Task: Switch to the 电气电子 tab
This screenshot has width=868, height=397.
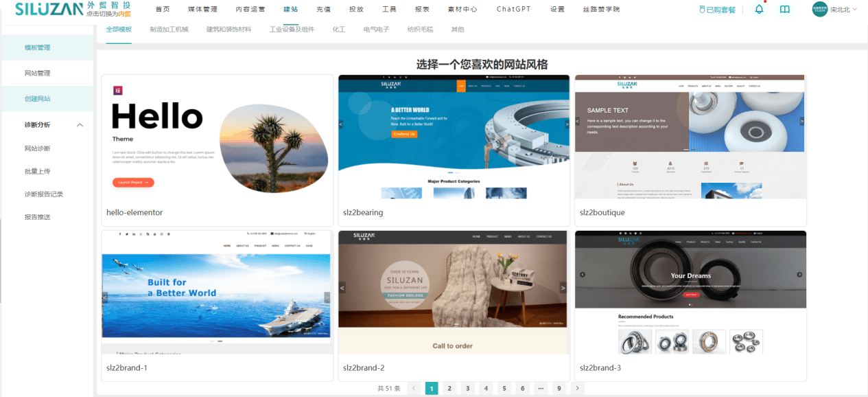Action: pyautogui.click(x=377, y=30)
